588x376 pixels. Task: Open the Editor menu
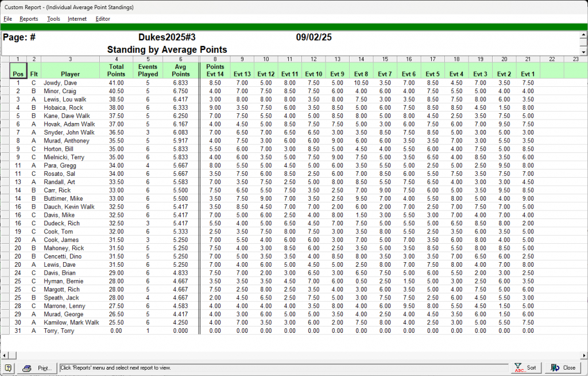[103, 19]
